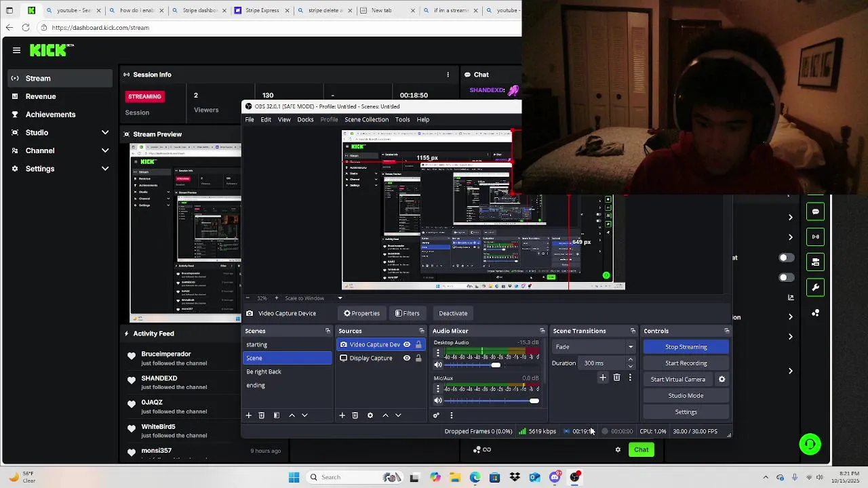Open OBS Tools menu
This screenshot has width=868, height=488.
click(x=403, y=120)
